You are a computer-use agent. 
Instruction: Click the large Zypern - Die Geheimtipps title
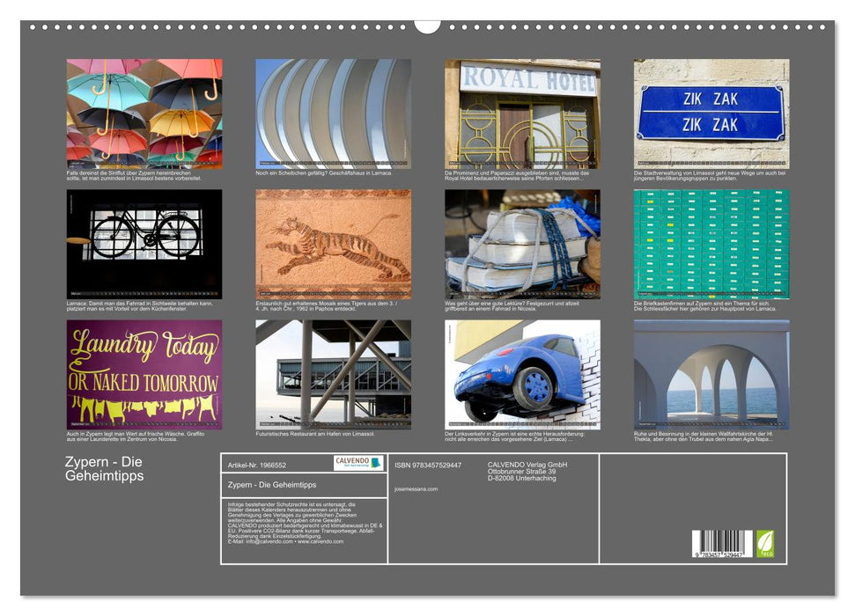point(103,469)
